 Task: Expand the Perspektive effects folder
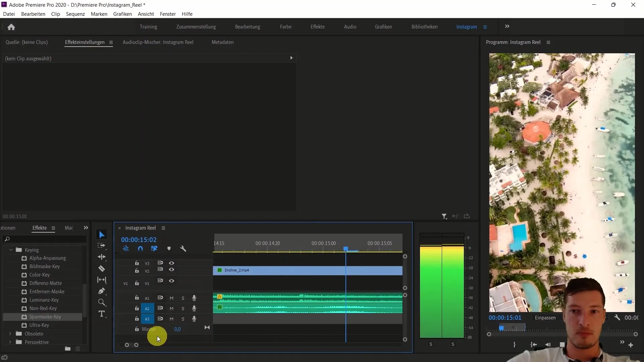10,342
